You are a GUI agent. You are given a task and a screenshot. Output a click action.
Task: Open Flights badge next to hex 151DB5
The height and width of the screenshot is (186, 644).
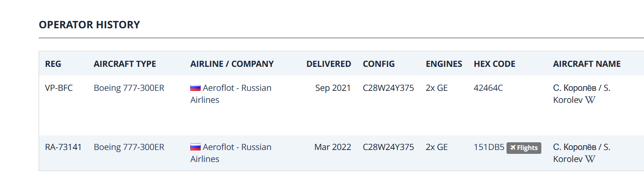(524, 148)
